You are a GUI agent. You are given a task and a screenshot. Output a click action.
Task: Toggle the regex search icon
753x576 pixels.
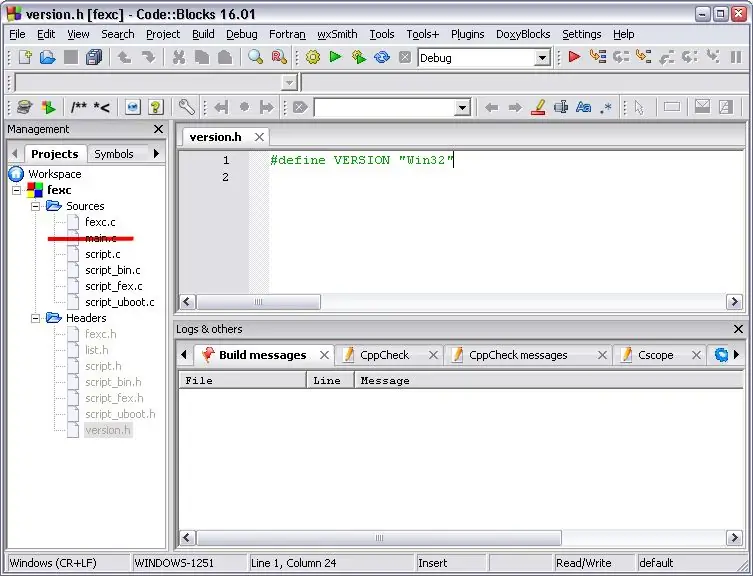(606, 107)
